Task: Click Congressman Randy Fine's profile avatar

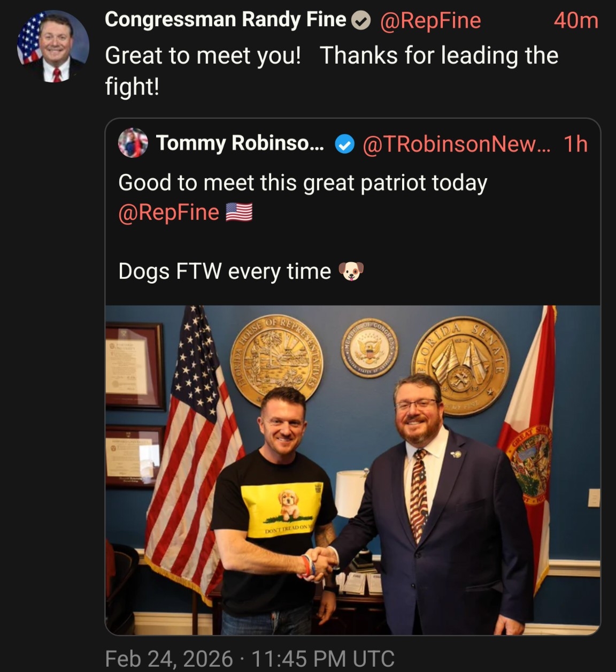Action: 53,47
